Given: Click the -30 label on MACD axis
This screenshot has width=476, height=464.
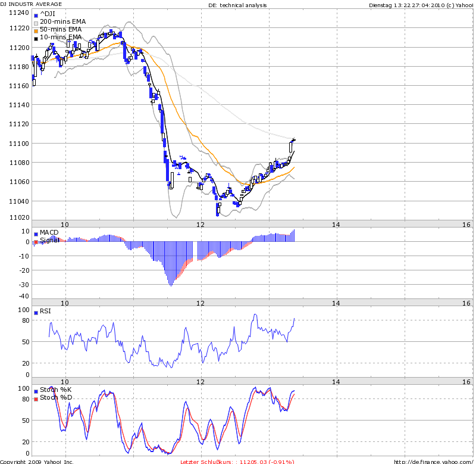Looking at the screenshot, I should pyautogui.click(x=24, y=285).
